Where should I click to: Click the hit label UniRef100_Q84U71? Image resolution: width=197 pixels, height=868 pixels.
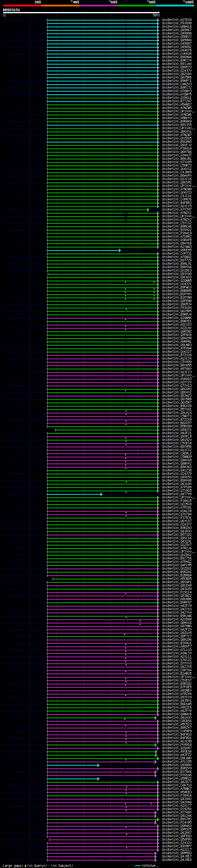[x=177, y=430]
